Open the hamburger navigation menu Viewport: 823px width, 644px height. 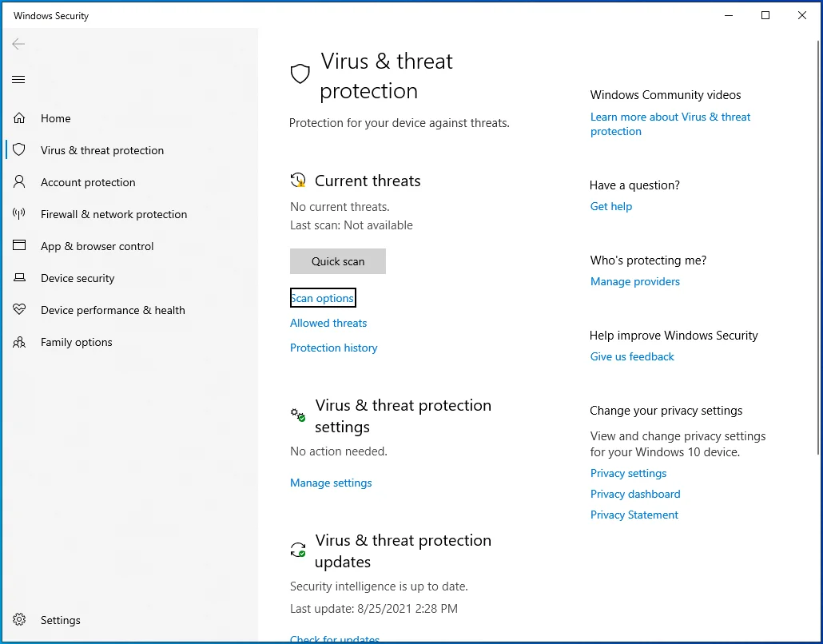tap(18, 80)
